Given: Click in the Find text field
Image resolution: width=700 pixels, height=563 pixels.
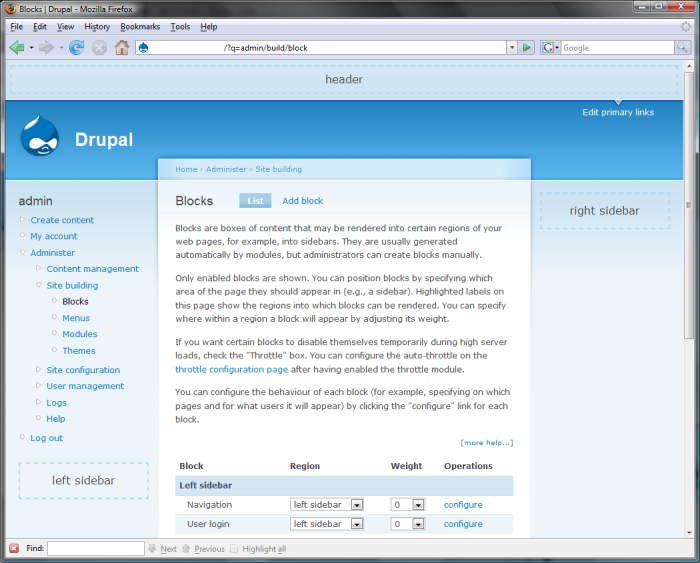Looking at the screenshot, I should tap(96, 548).
